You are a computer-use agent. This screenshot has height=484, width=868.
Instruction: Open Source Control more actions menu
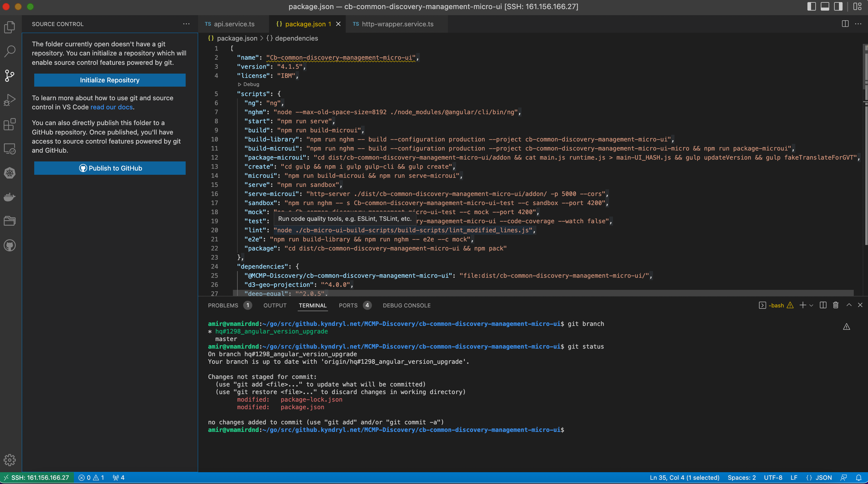(186, 24)
